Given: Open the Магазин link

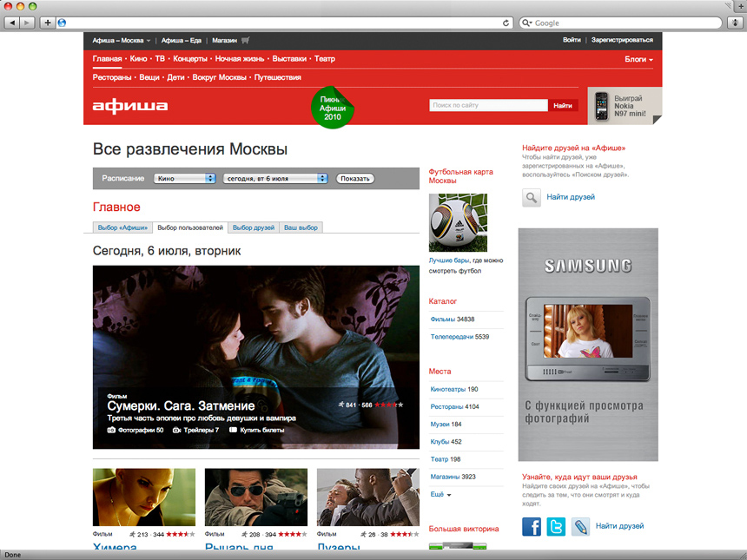Looking at the screenshot, I should tap(224, 41).
